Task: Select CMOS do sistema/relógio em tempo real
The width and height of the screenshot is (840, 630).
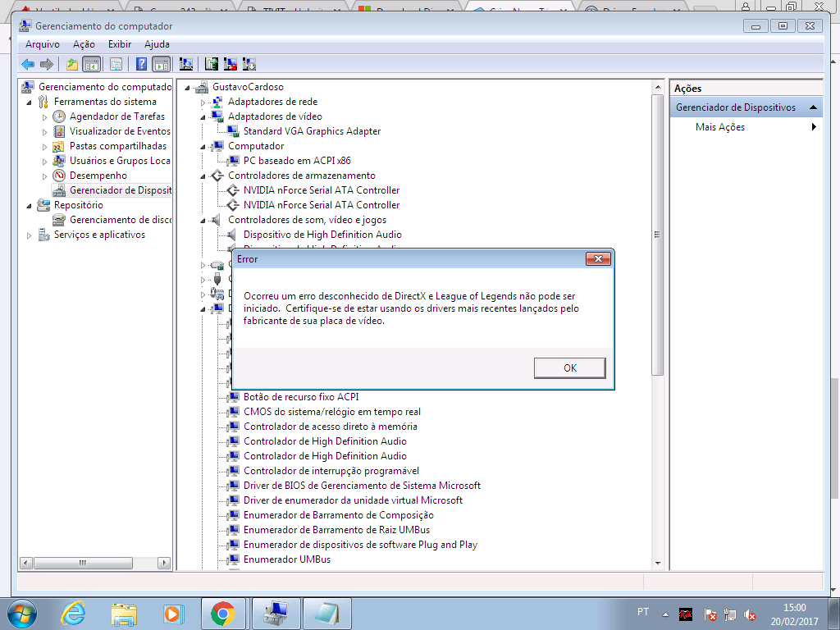Action: point(332,412)
